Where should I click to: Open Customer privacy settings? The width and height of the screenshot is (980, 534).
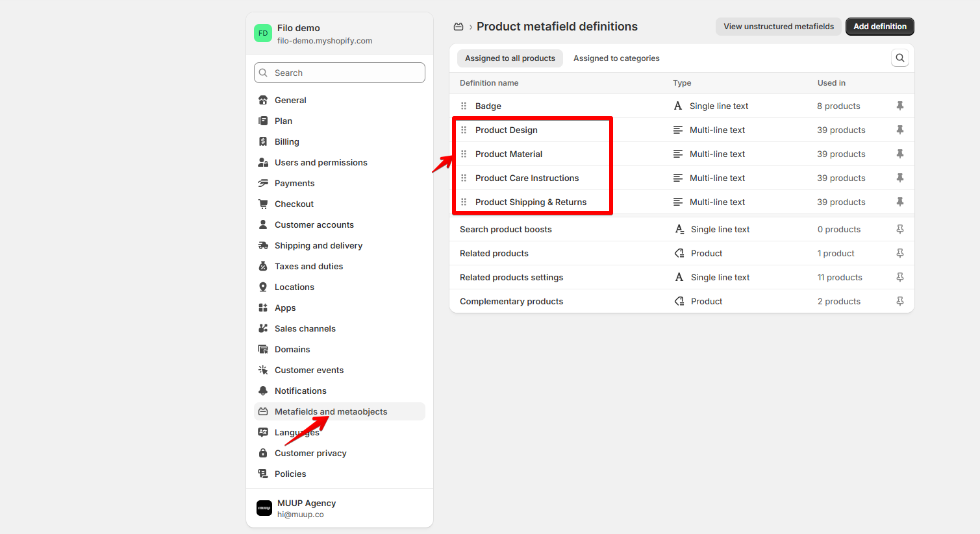pos(310,453)
